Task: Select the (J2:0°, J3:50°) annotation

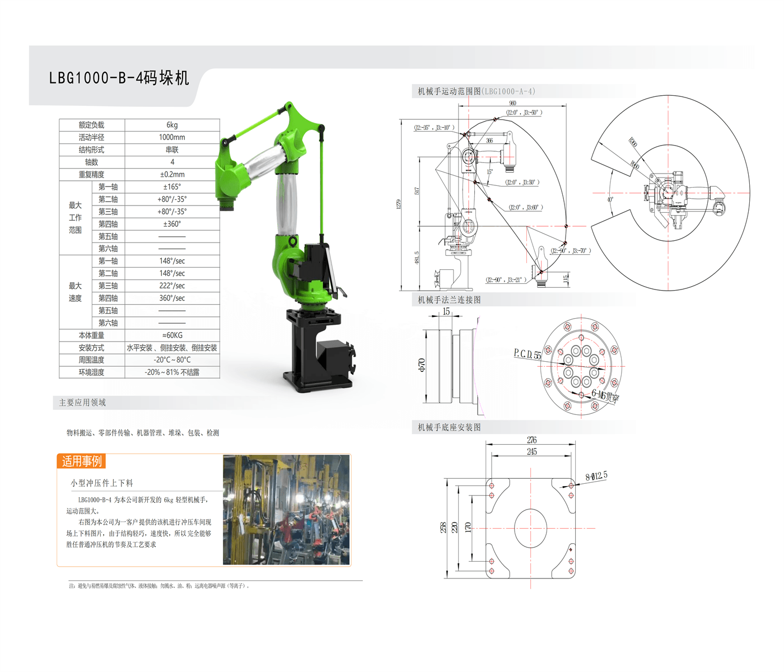Action: [522, 183]
